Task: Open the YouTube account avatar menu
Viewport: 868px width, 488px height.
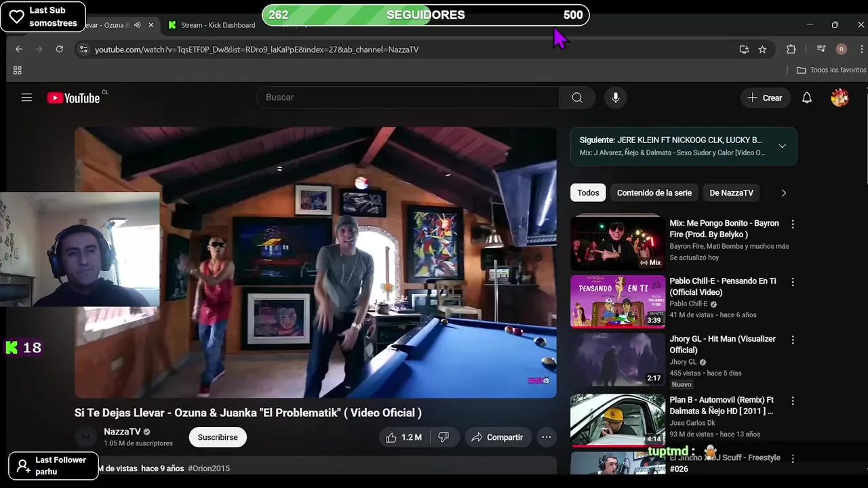Action: 840,98
